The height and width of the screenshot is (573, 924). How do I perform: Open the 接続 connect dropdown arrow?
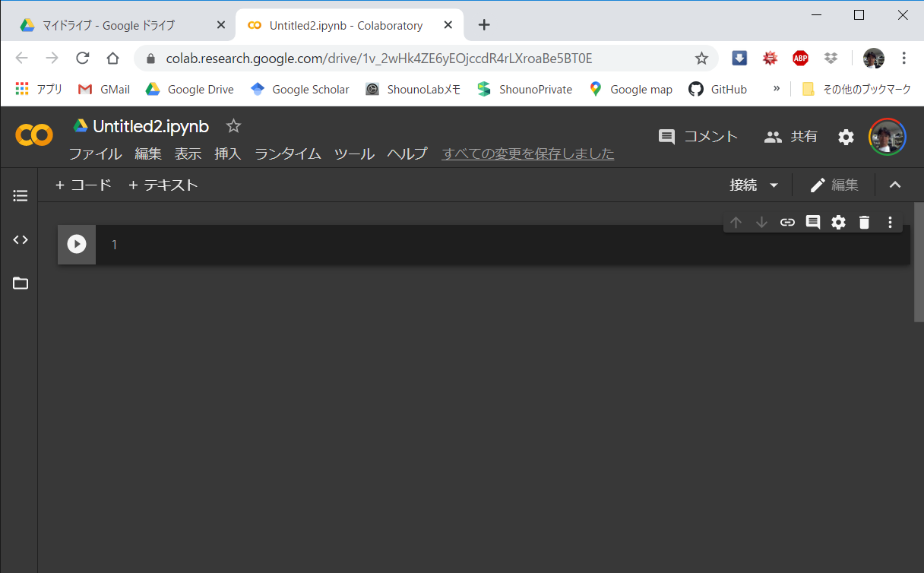(774, 185)
